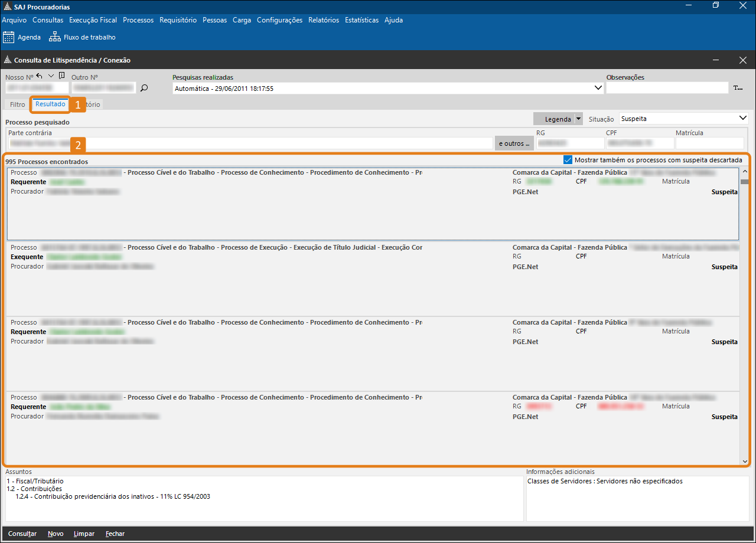Open the Requisitório menu
756x543 pixels.
coord(178,20)
